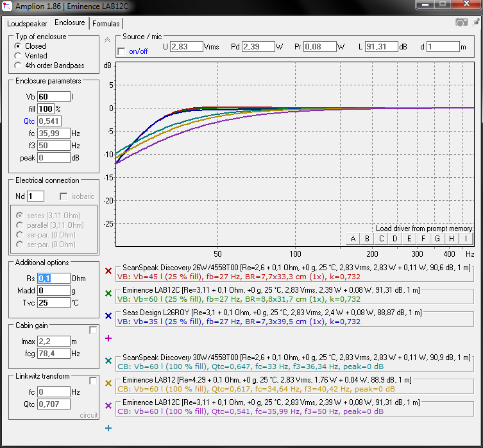Screen dimensions: 483x448
Task: Collapse the Source / mic panel chevron
Action: coord(107,40)
